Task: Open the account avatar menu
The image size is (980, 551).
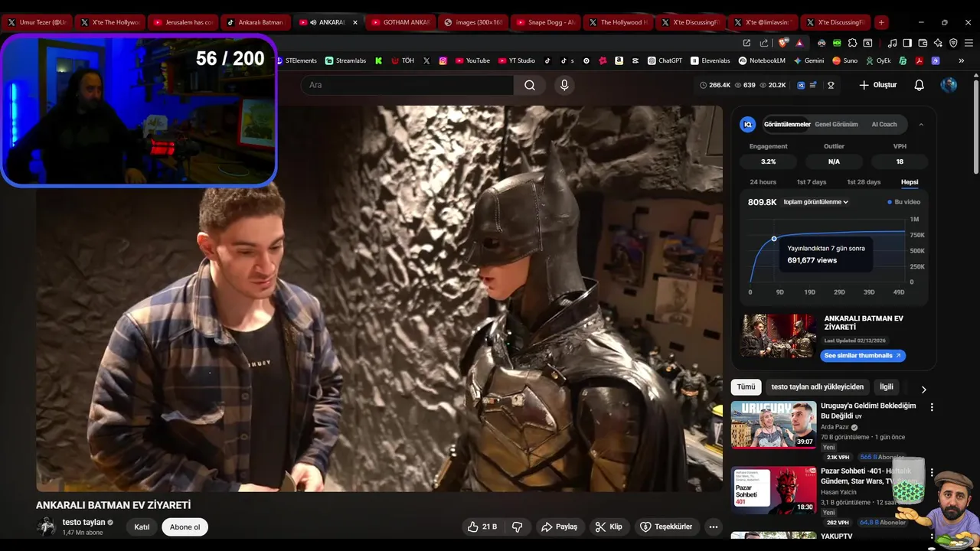Action: (949, 85)
